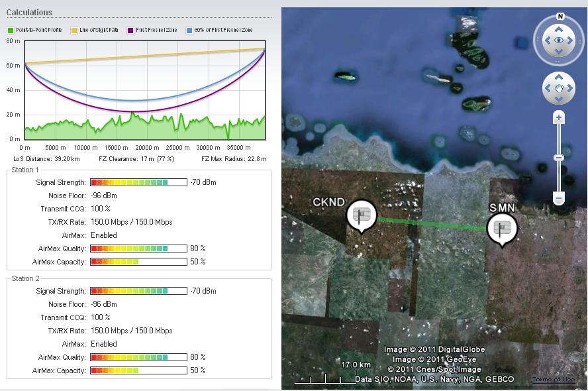Click the "Station 2" group label

[x=25, y=278]
